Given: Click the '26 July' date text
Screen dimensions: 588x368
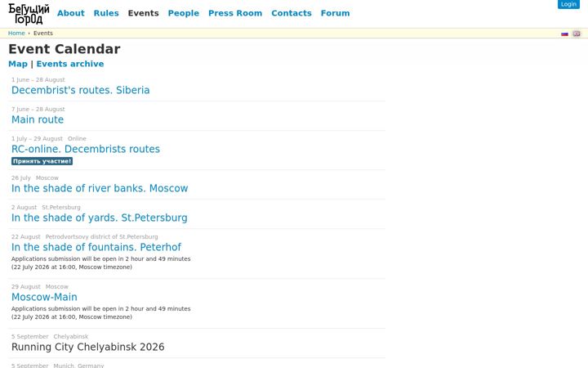Looking at the screenshot, I should (21, 177).
